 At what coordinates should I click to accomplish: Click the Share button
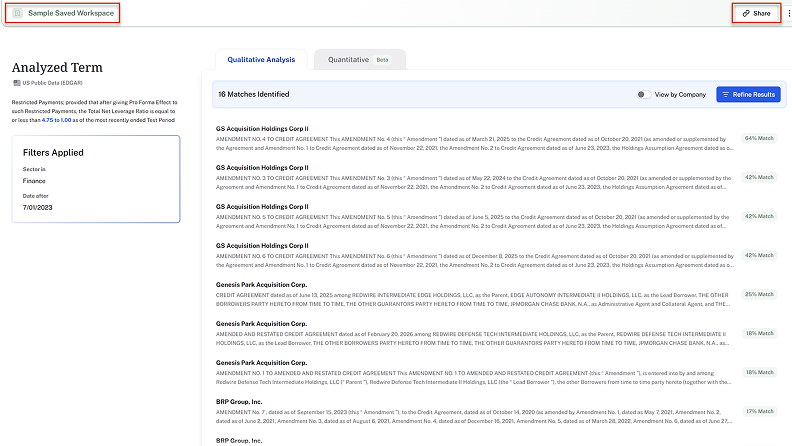pos(756,14)
